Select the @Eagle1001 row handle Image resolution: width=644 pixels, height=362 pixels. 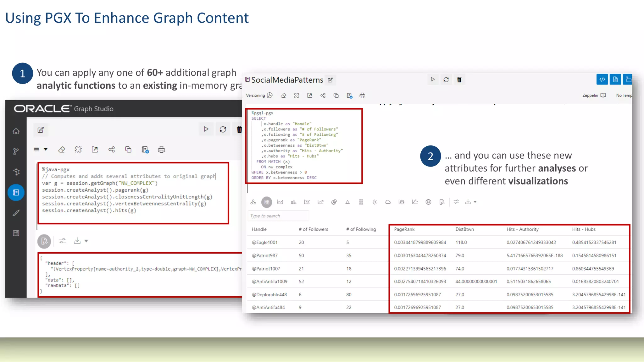[264, 243]
